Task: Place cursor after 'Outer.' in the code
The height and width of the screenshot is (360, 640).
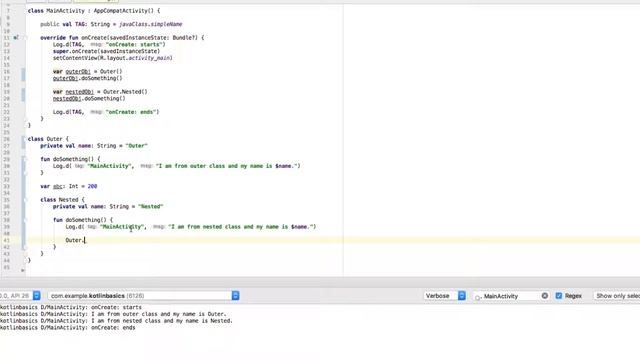Action: pos(84,240)
